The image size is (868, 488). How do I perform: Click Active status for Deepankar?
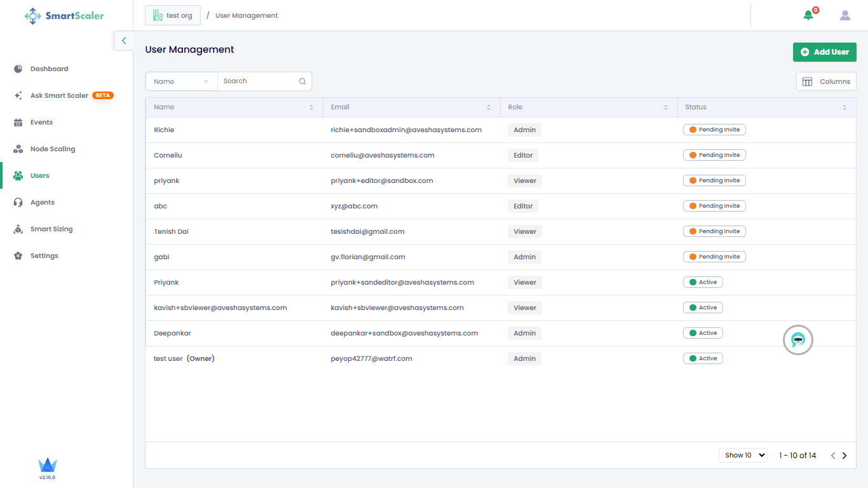(703, 333)
